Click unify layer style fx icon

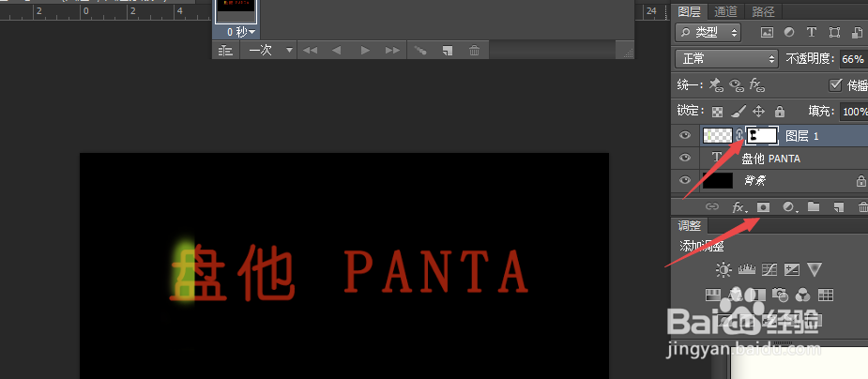(x=756, y=84)
